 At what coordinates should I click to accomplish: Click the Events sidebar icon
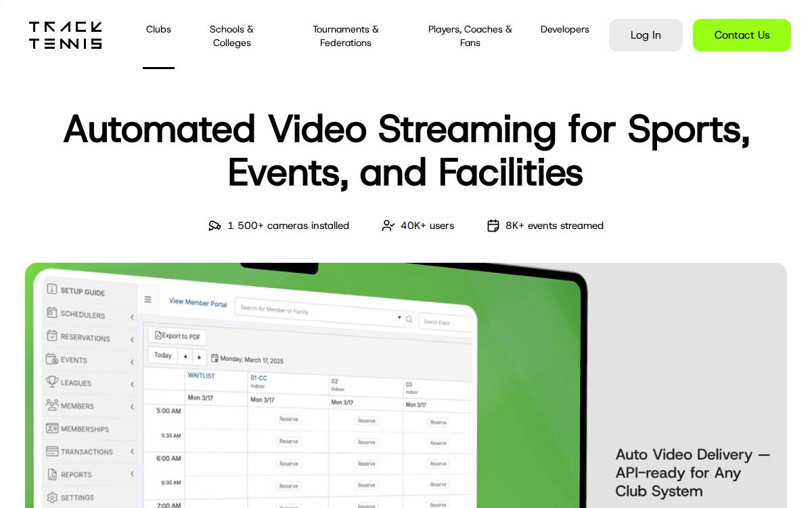click(52, 359)
